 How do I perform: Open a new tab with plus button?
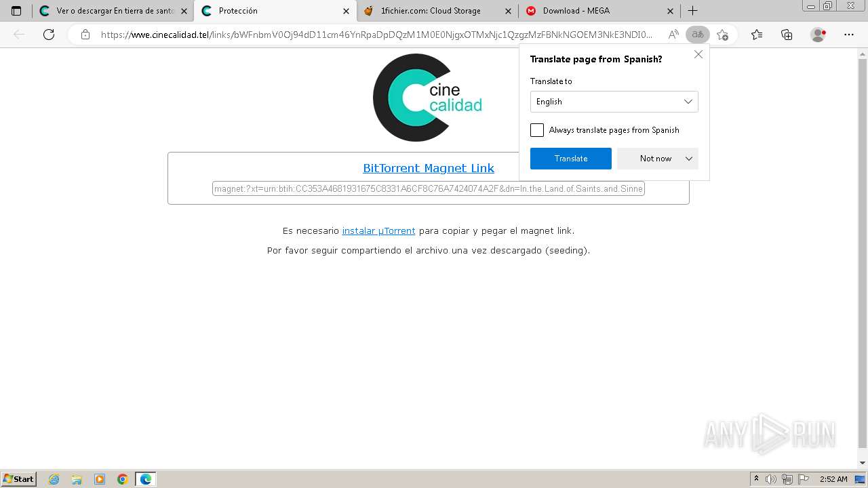(692, 11)
